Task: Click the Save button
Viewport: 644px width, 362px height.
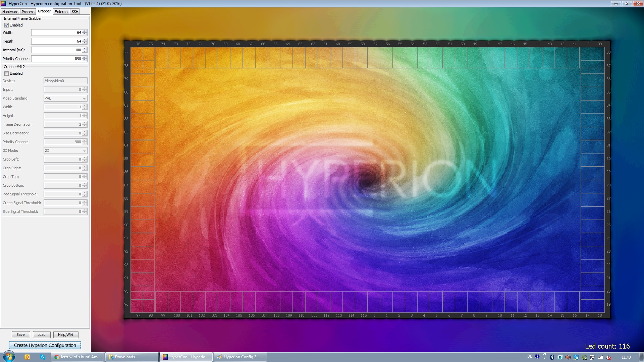Action: point(21,335)
